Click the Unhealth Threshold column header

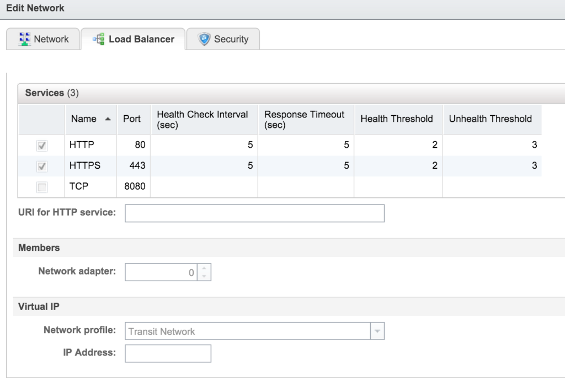490,119
